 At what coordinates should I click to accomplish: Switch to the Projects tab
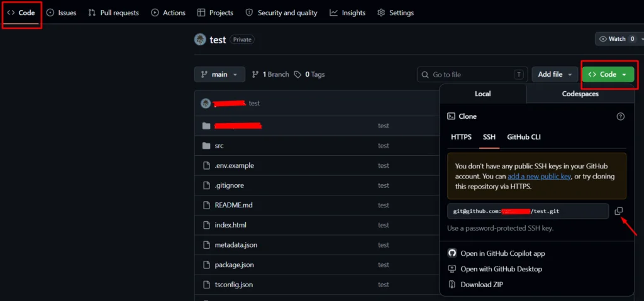[x=215, y=13]
